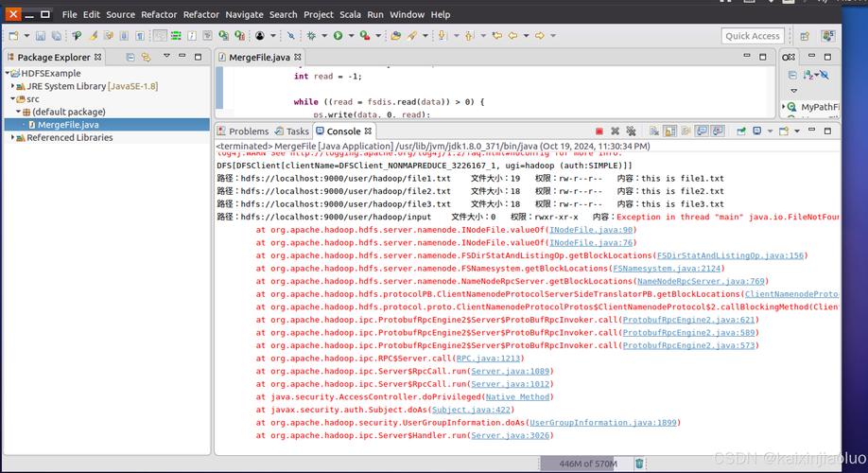Run garbage collector via the trash icon
868x473 pixels.
click(x=639, y=464)
